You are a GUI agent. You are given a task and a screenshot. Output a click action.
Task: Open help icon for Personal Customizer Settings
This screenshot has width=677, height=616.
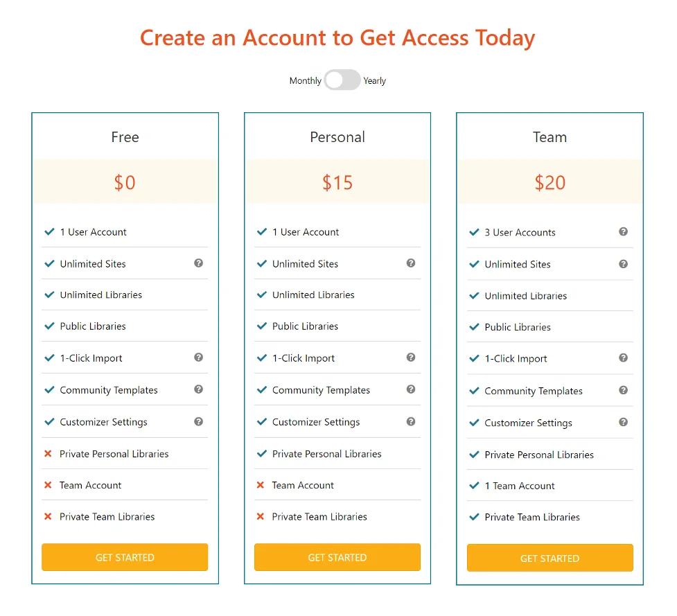pyautogui.click(x=411, y=421)
